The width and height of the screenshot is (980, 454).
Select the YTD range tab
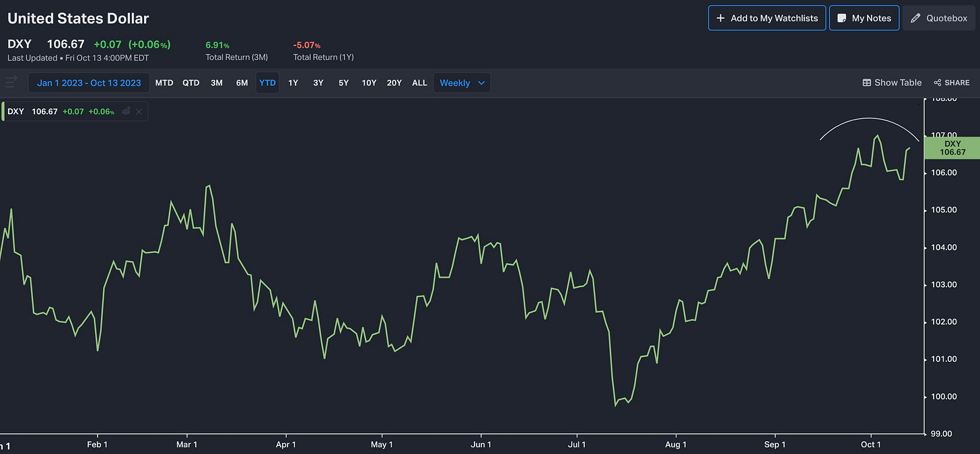click(267, 83)
